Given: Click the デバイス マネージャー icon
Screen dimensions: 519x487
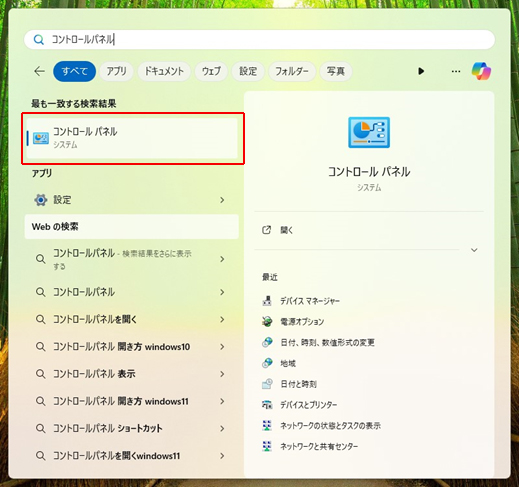Looking at the screenshot, I should [267, 301].
